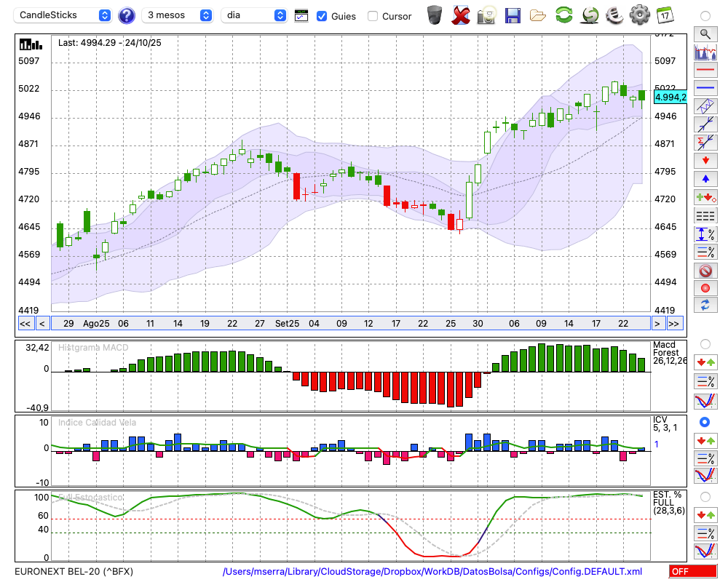Open the CandleSticks chart type dropdown
Image resolution: width=728 pixels, height=582 pixels.
[x=64, y=15]
